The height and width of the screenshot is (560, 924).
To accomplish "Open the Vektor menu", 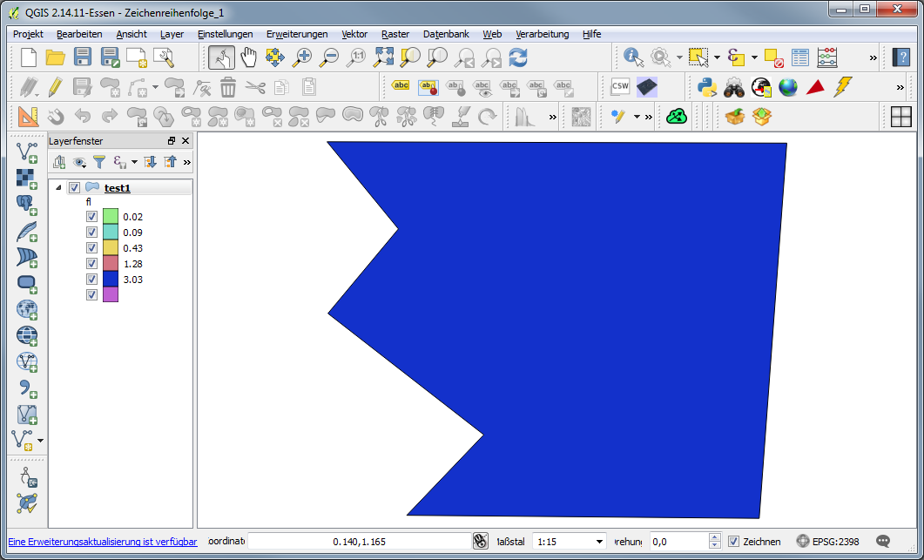I will (x=354, y=34).
